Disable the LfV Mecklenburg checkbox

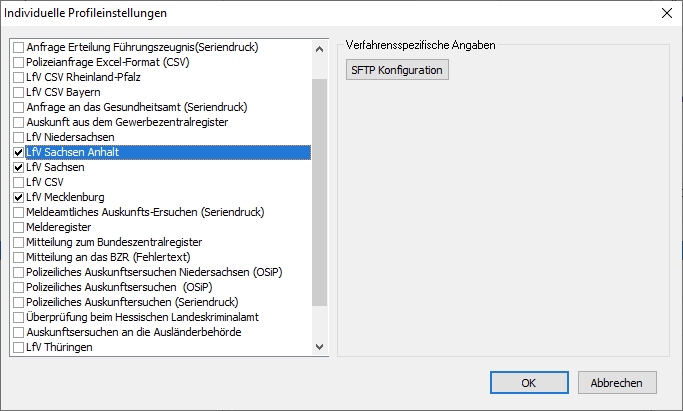pyautogui.click(x=19, y=197)
